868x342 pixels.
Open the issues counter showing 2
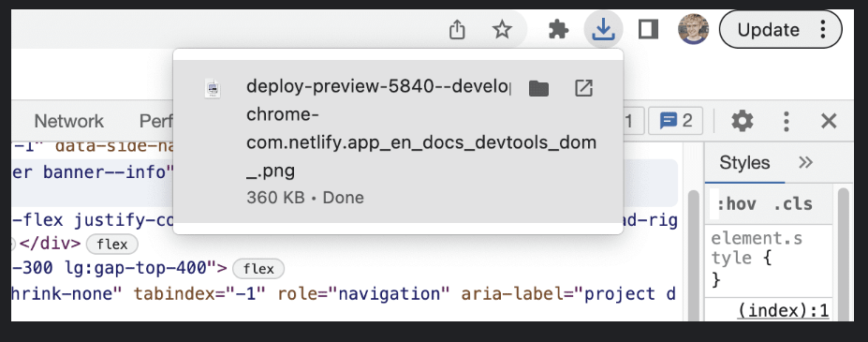675,121
